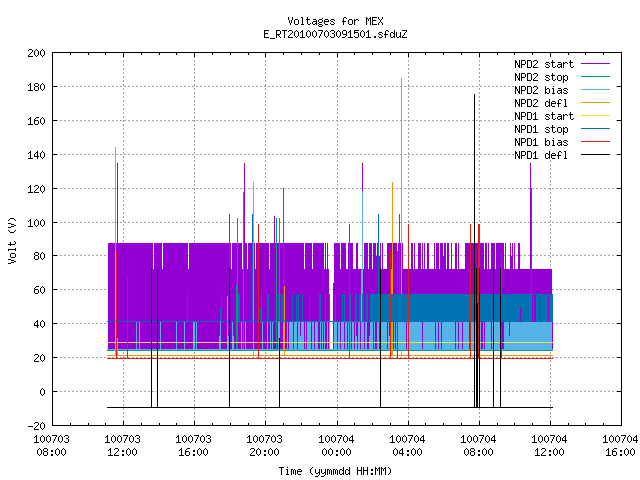The width and height of the screenshot is (640, 480).
Task: Click the y-axis tick value 140
Action: click(36, 155)
